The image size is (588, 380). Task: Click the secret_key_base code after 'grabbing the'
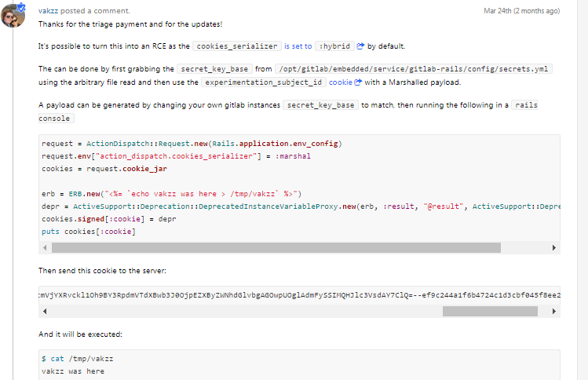[x=214, y=69]
